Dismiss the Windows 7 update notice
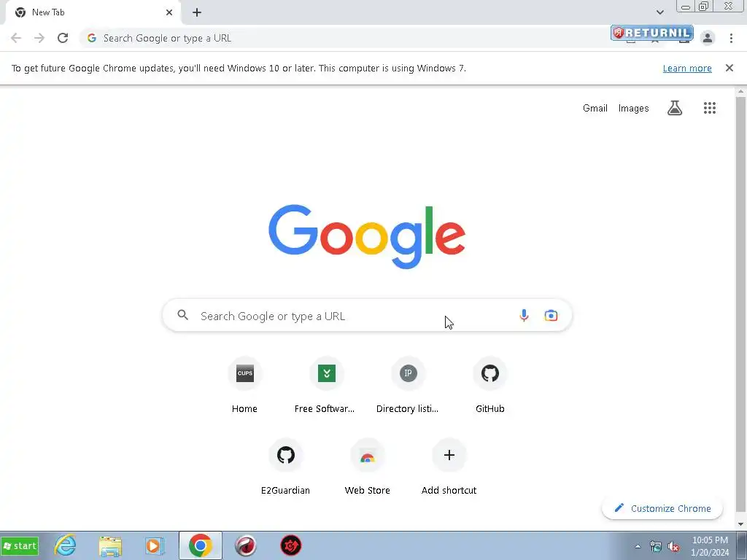This screenshot has width=747, height=560. pos(729,68)
